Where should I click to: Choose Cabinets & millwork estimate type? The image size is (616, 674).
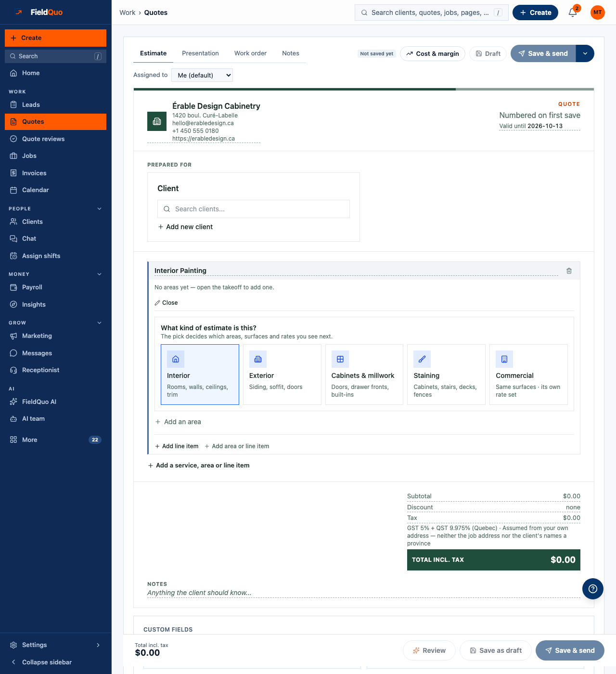coord(364,375)
